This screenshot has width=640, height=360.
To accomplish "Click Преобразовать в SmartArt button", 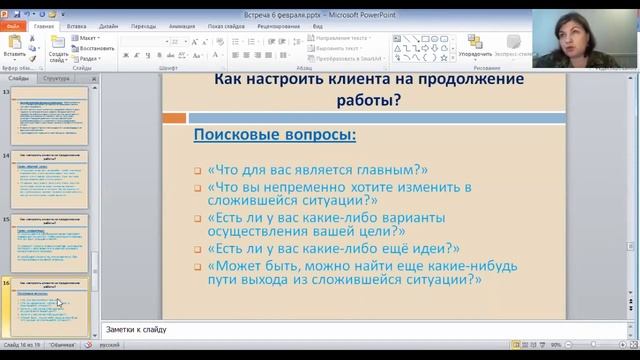I will pyautogui.click(x=347, y=58).
